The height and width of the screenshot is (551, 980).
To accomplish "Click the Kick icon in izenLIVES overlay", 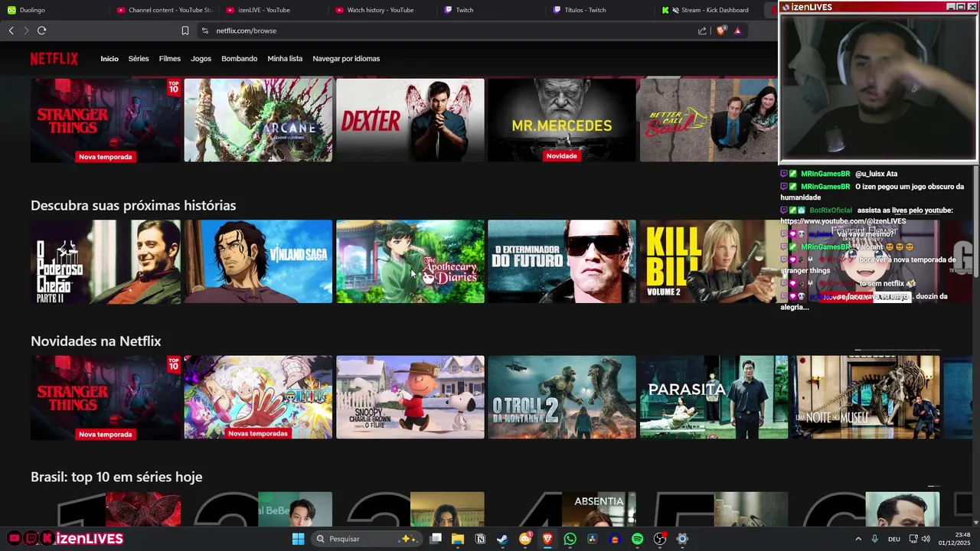I will (47, 539).
